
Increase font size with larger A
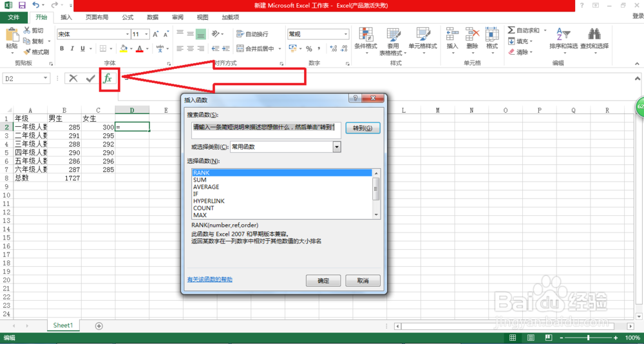[156, 35]
